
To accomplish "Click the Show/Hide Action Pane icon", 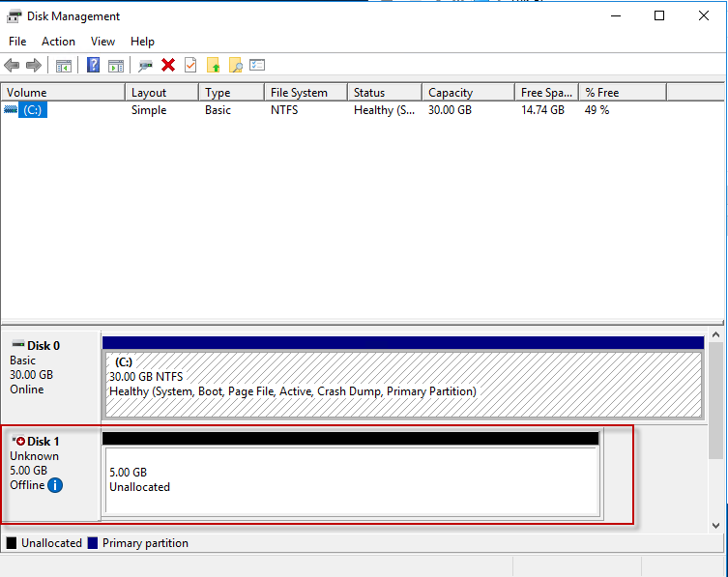I will [x=116, y=65].
